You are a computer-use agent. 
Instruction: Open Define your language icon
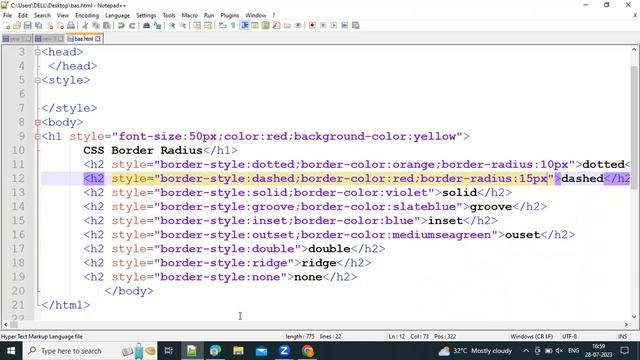point(255,25)
